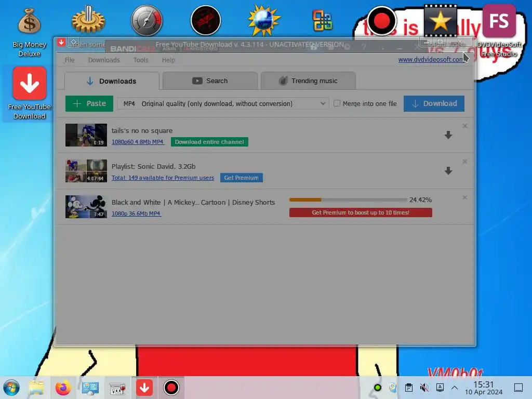Open the keyboard layout tray icon
Viewport: 532px width, 399px height.
[440, 387]
